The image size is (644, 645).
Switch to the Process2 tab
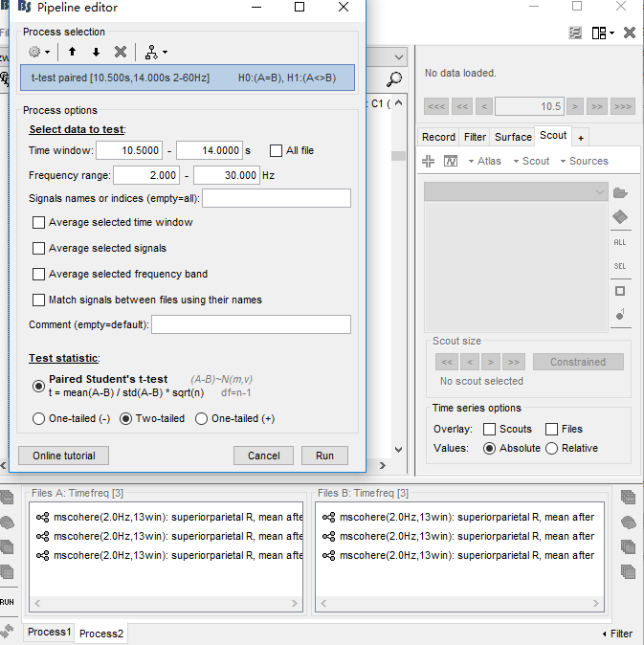click(x=101, y=634)
